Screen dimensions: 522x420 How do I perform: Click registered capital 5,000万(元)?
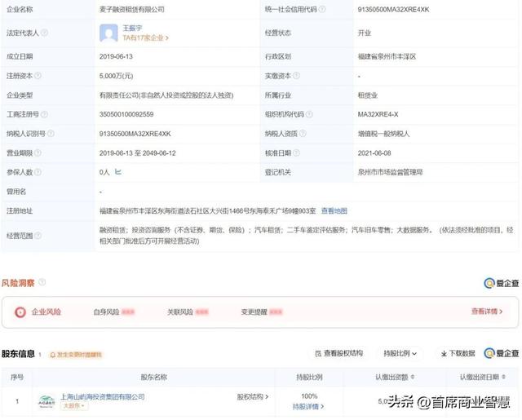pyautogui.click(x=116, y=76)
